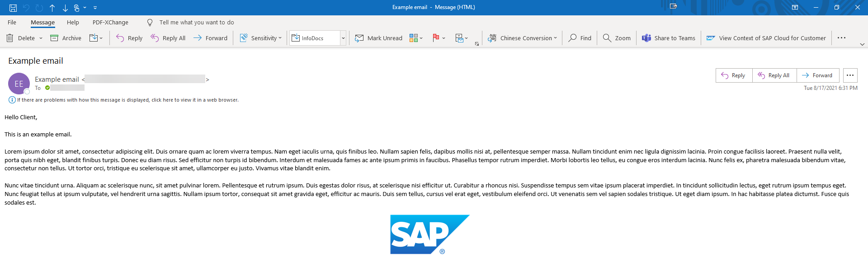This screenshot has width=868, height=271.
Task: Open the Sensitivity dropdown
Action: pos(260,38)
